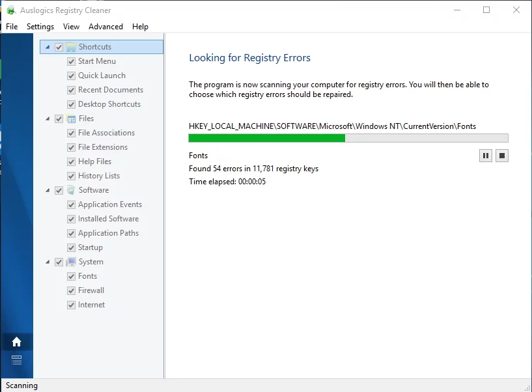This screenshot has height=392, width=532.
Task: Open the View menu
Action: tap(71, 27)
